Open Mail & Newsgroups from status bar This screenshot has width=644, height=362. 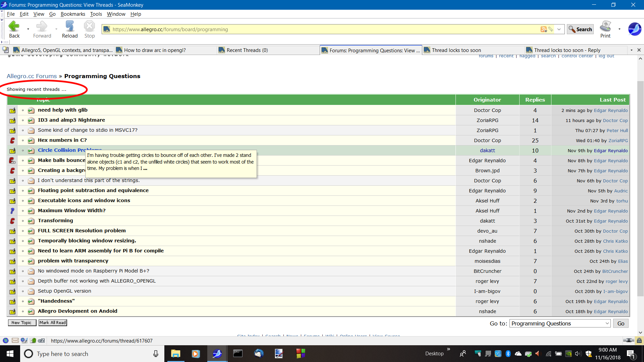(x=15, y=341)
